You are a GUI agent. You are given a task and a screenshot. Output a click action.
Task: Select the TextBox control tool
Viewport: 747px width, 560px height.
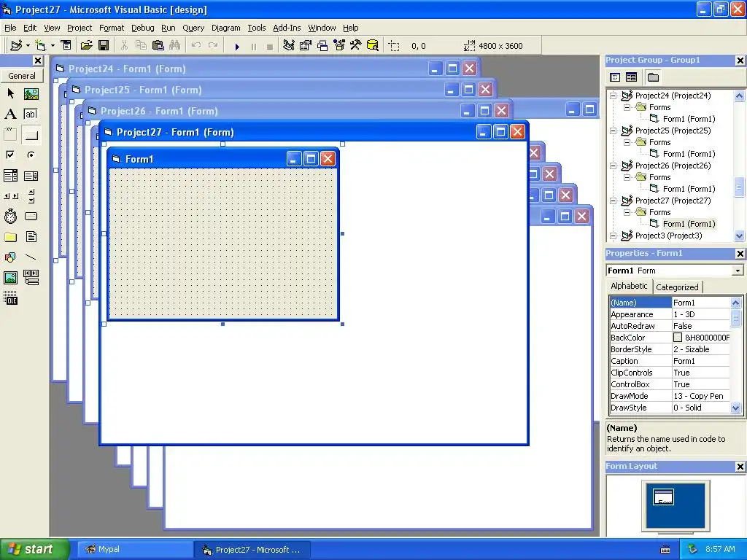click(x=31, y=114)
